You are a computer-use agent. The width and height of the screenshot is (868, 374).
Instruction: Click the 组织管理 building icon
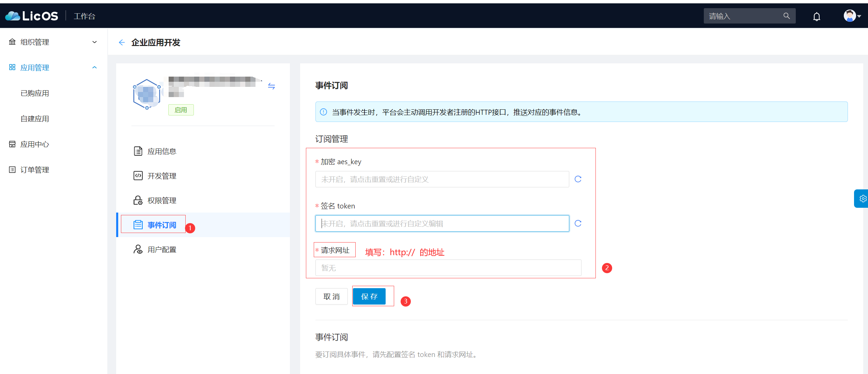(x=12, y=42)
